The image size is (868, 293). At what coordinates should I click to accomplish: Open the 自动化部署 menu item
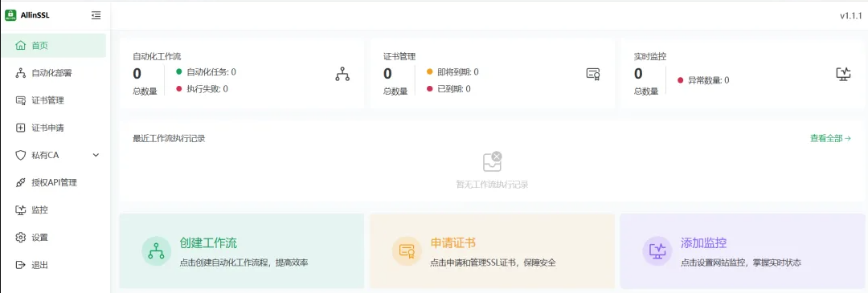[54, 73]
